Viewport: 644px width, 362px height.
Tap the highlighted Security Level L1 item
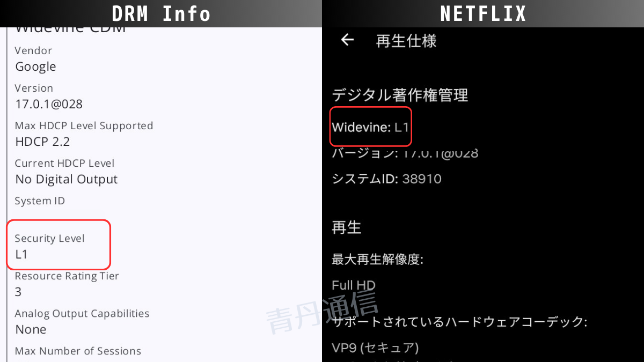click(58, 244)
